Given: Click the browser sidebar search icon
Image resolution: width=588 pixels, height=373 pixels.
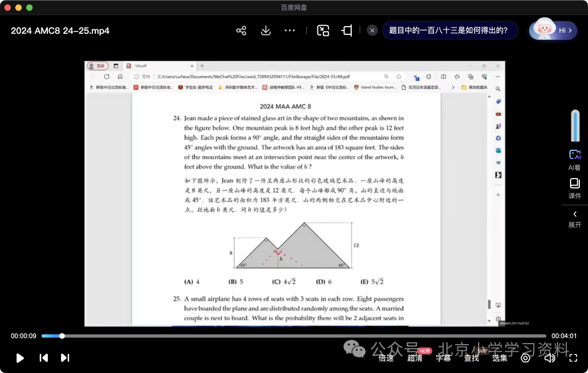Looking at the screenshot, I should click(498, 89).
